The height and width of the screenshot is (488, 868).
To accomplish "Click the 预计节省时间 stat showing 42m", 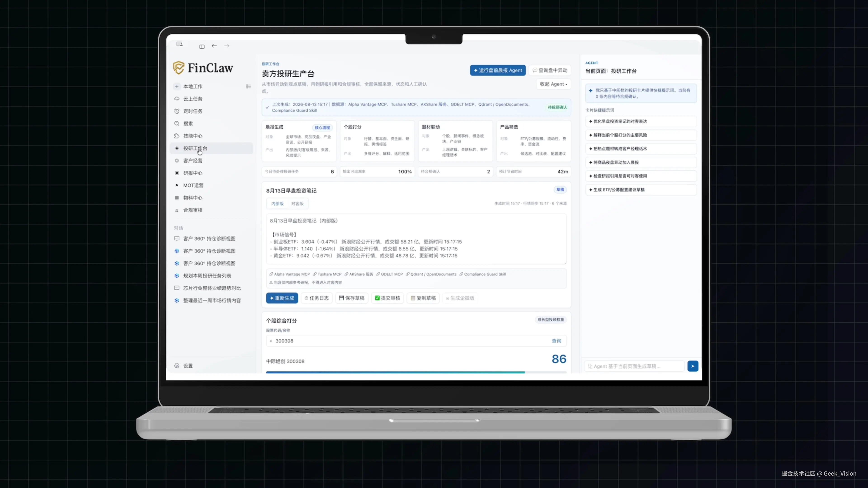I will (534, 172).
